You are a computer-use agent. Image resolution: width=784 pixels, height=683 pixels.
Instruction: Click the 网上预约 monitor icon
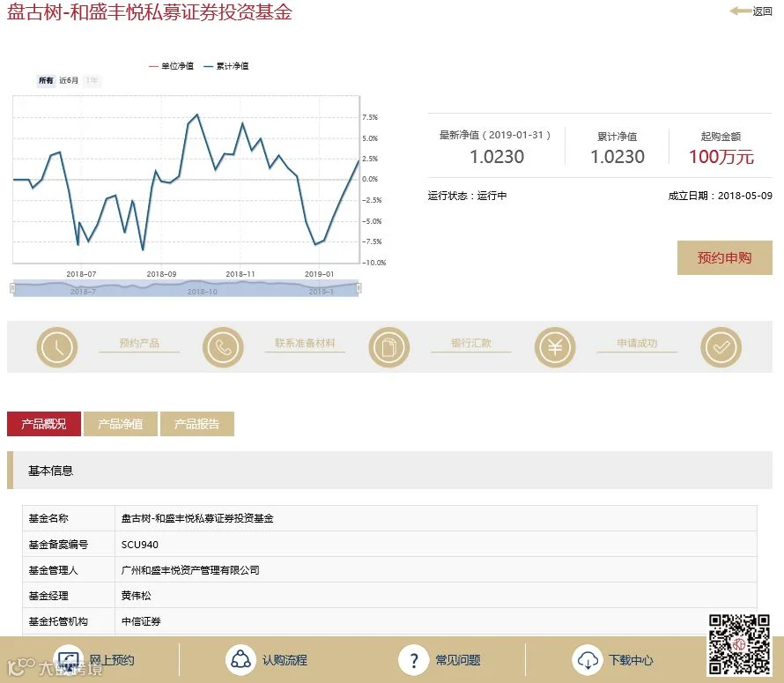[x=68, y=660]
